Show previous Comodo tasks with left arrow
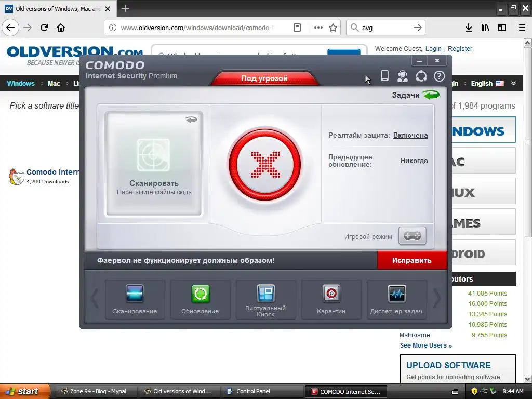 [95, 299]
